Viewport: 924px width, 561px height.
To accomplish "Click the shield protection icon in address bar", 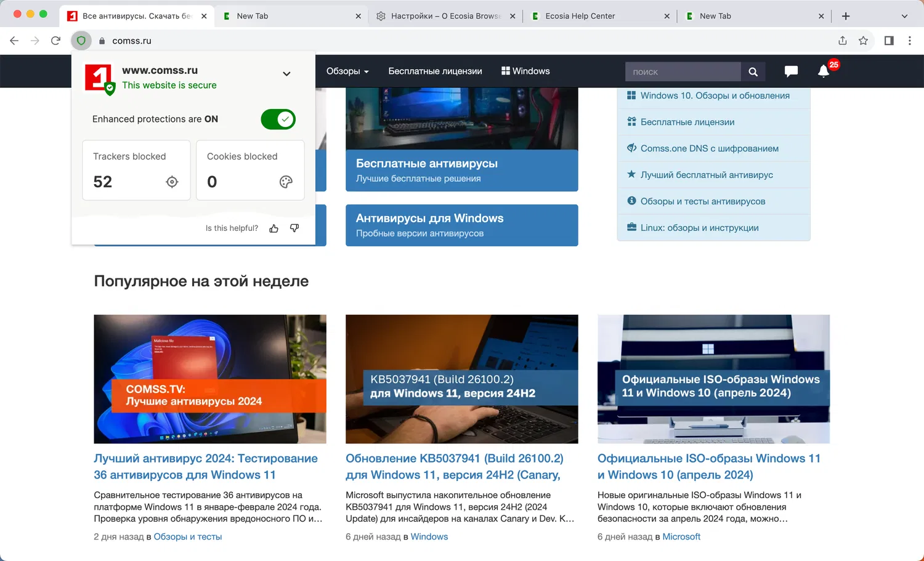I will [81, 41].
